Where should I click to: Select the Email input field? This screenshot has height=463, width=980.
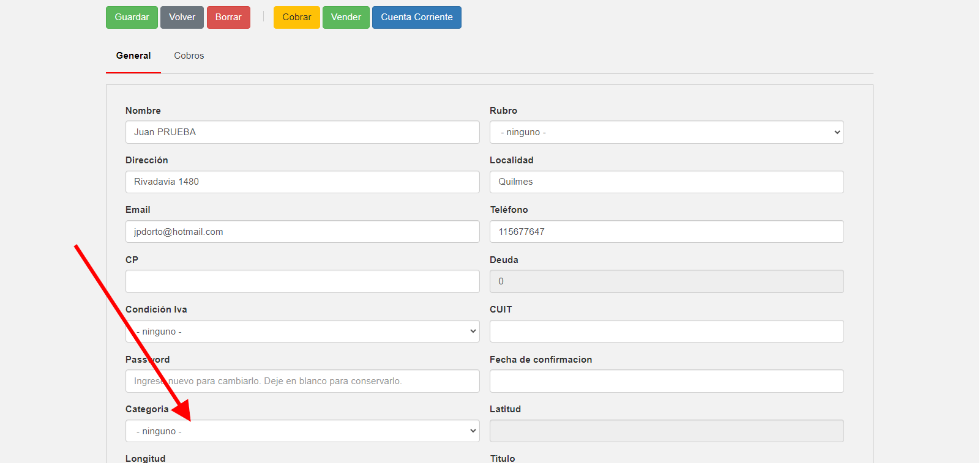click(x=302, y=232)
